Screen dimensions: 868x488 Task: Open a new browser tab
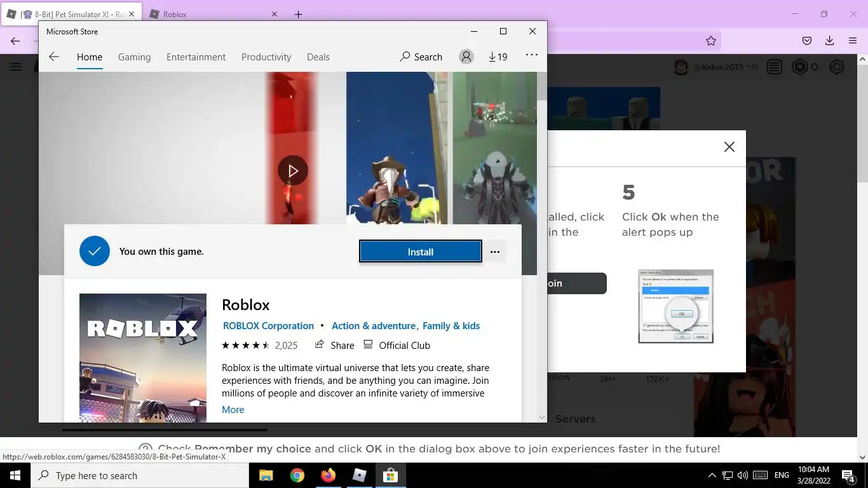298,14
